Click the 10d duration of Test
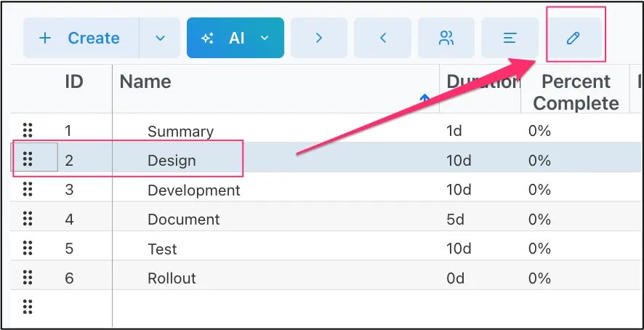Screen dimensions: 644x330 pos(459,249)
